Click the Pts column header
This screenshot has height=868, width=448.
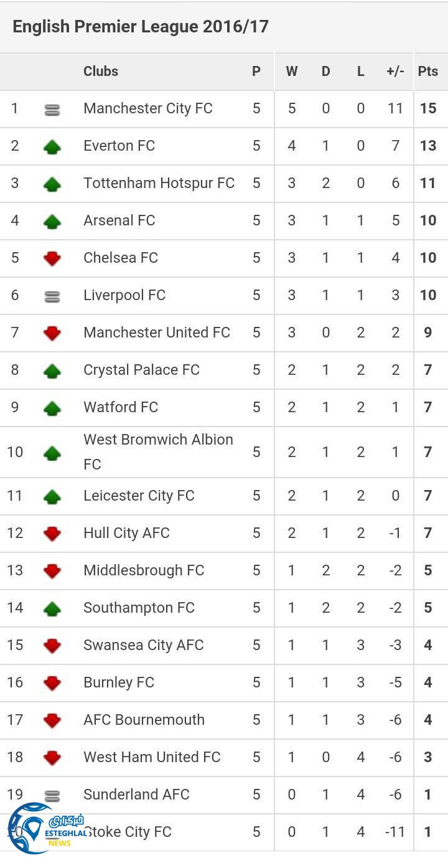(428, 71)
